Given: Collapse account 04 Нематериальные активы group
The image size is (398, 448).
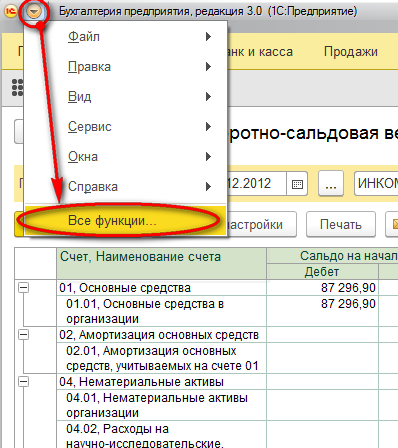Looking at the screenshot, I should coord(23,381).
